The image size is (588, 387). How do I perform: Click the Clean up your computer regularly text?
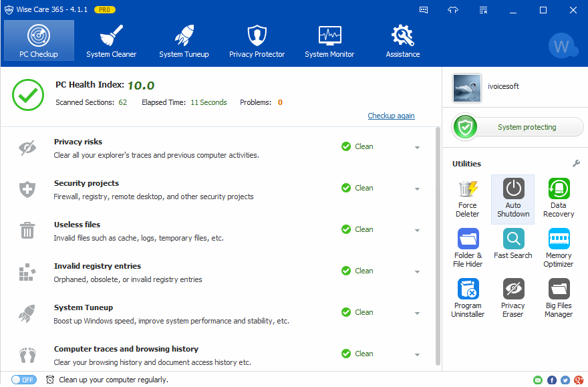pyautogui.click(x=114, y=380)
